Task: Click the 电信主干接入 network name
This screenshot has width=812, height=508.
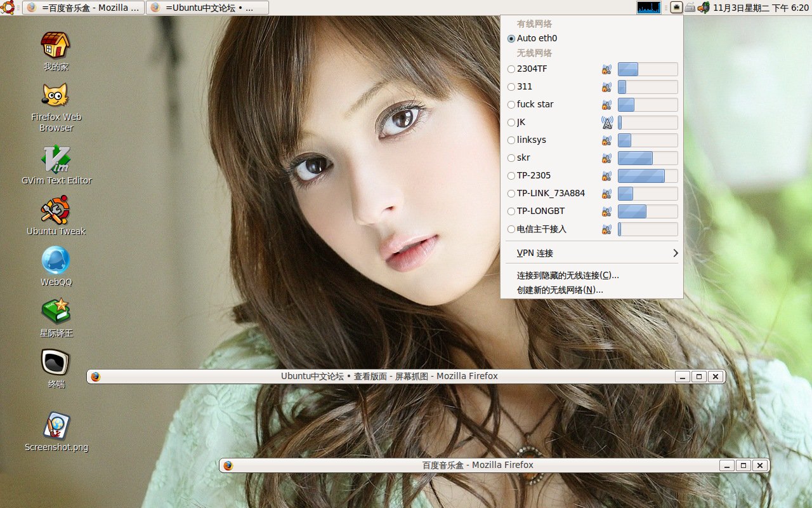Action: tap(542, 229)
